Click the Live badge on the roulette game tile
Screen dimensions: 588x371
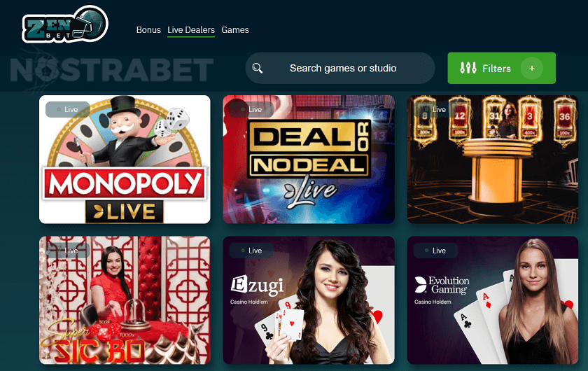click(x=435, y=109)
